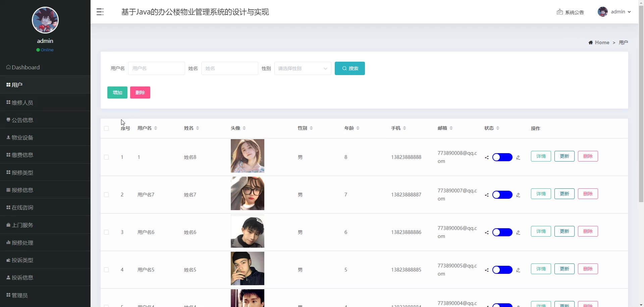The width and height of the screenshot is (644, 307).
Task: Open the avatar photo in the 姓名8 row
Action: pos(248,156)
